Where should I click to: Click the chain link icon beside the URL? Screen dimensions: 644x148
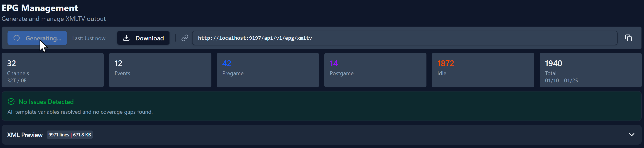tap(185, 38)
